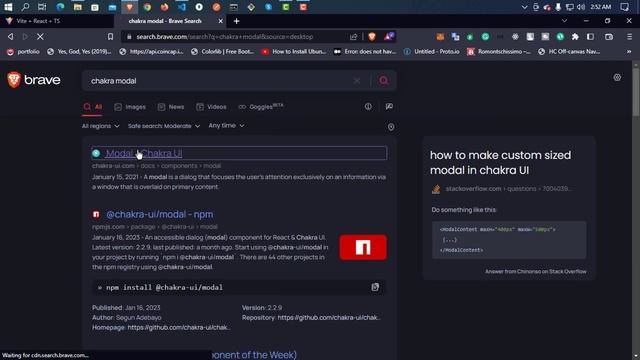The width and height of the screenshot is (640, 360).
Task: Open the Colorlib Free Boot bookmark
Action: [x=223, y=51]
